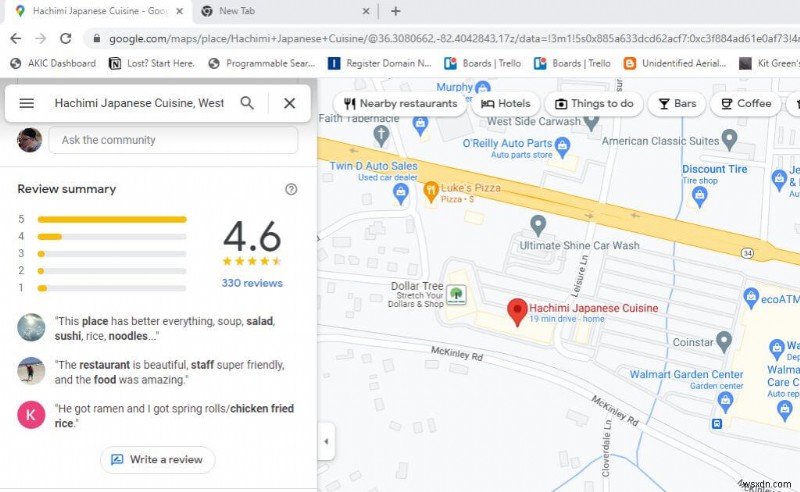This screenshot has height=492, width=800.
Task: Show Things to do on map
Action: 594,104
